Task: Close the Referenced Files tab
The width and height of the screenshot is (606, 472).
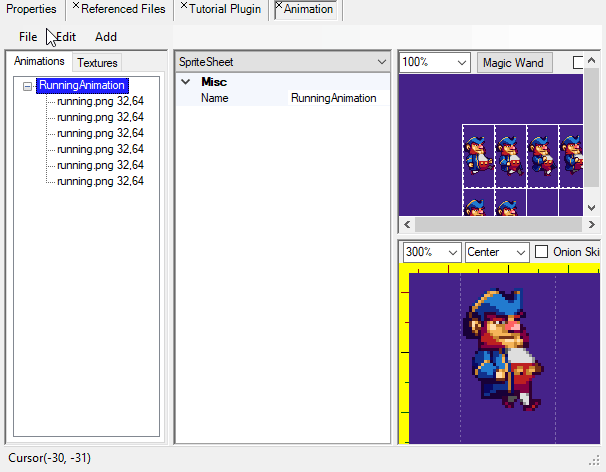Action: click(x=76, y=6)
